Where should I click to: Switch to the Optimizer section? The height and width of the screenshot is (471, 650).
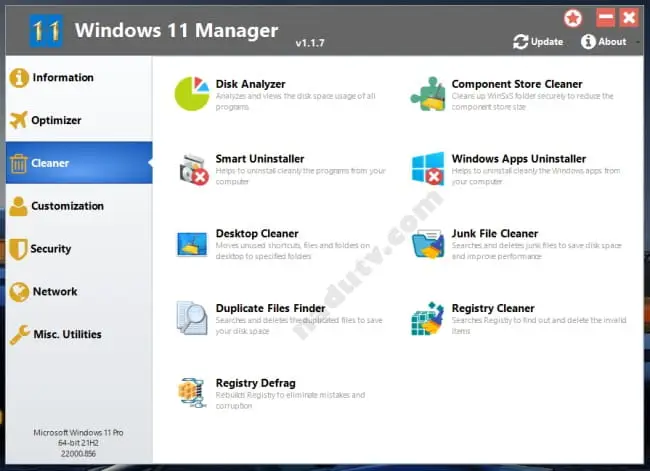(x=56, y=120)
